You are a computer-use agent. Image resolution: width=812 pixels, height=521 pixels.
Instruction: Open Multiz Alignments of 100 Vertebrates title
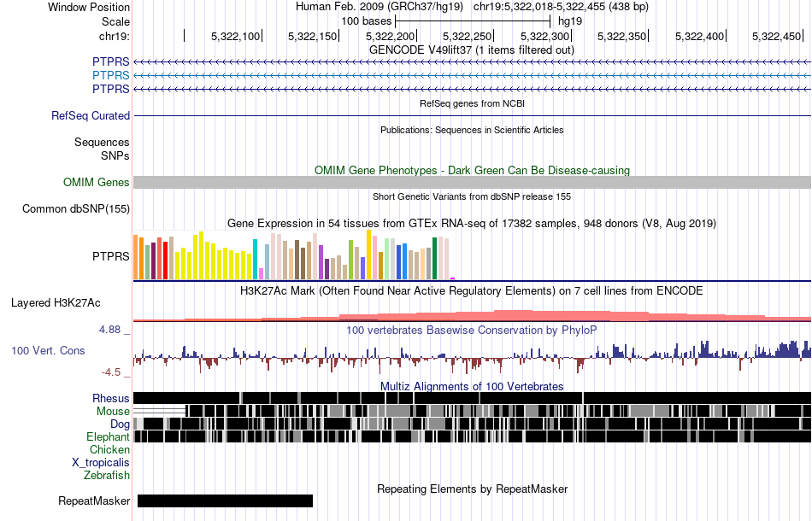click(472, 387)
